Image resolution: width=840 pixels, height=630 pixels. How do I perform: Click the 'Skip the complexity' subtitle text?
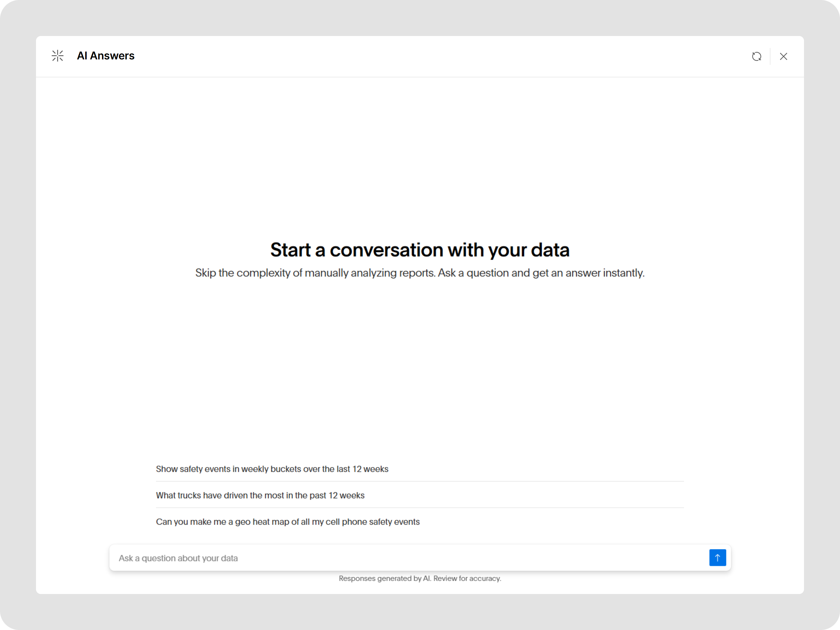tap(420, 273)
